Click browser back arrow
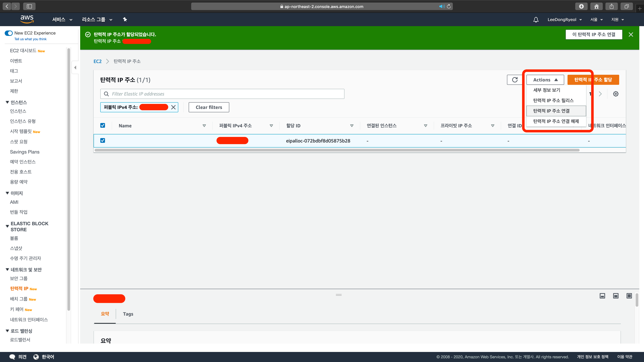 [7, 6]
